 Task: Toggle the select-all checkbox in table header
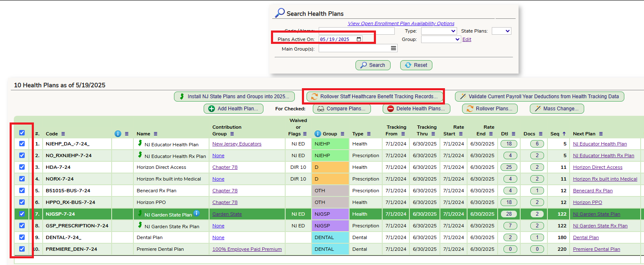pos(22,132)
